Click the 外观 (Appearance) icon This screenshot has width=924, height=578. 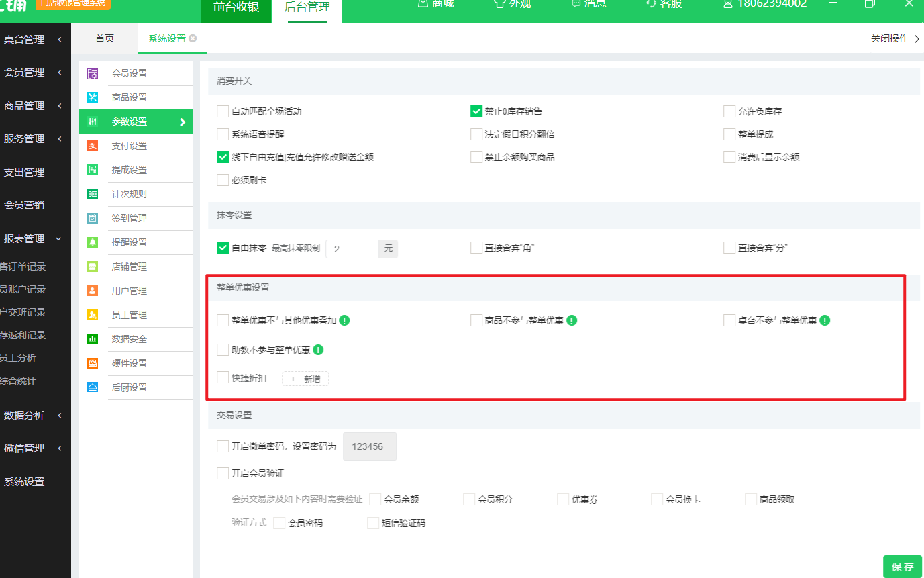pyautogui.click(x=511, y=4)
